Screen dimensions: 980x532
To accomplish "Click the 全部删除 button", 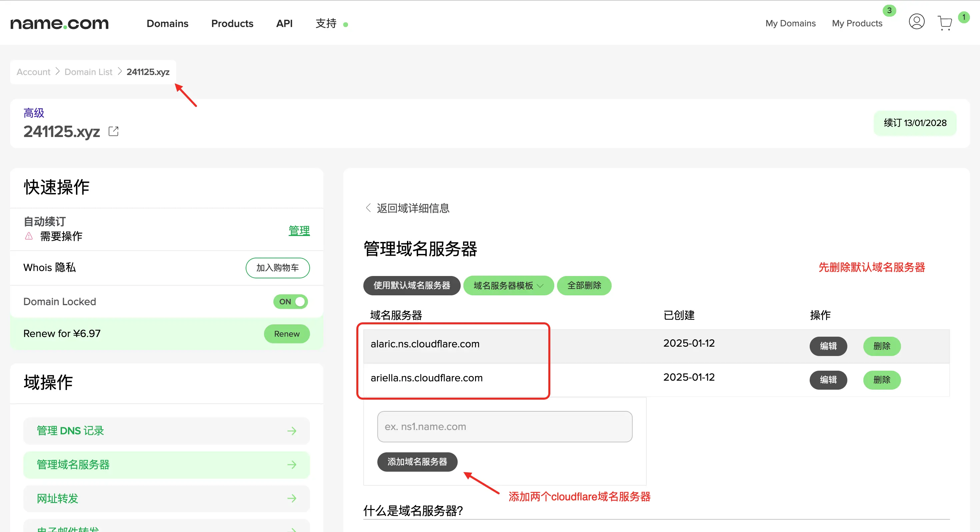I will pos(584,285).
